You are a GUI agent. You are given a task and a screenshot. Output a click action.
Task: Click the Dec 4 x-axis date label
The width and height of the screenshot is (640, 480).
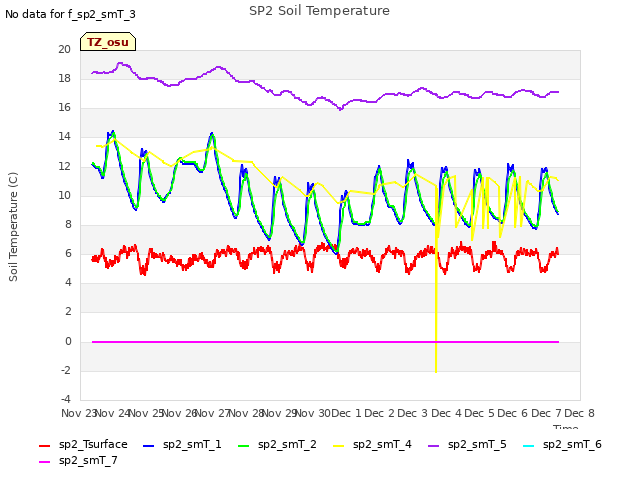tap(446, 413)
